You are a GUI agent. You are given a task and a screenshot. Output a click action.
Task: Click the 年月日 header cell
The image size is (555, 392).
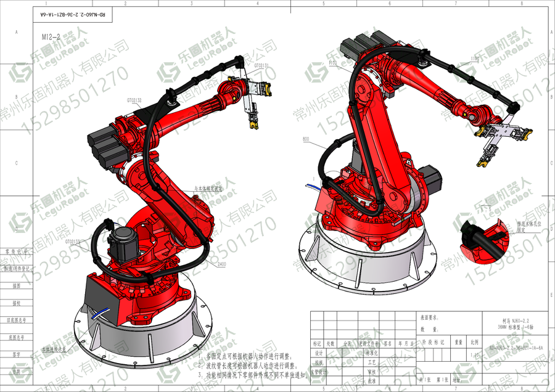tap(405, 343)
